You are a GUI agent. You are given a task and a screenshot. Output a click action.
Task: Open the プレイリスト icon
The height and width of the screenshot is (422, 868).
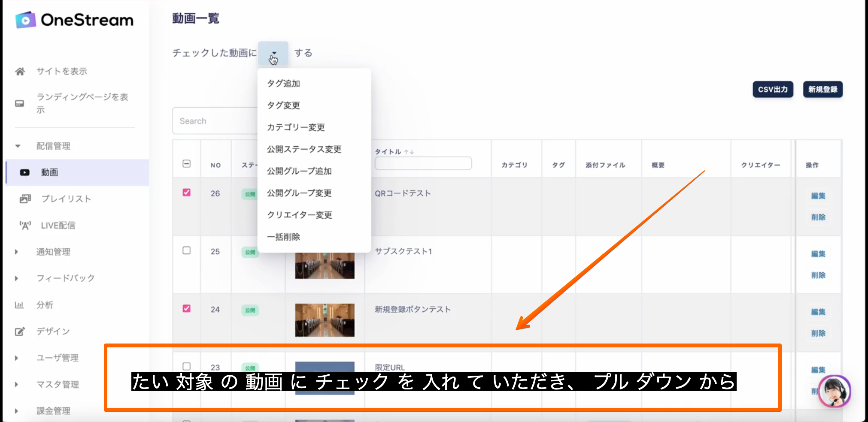[25, 199]
